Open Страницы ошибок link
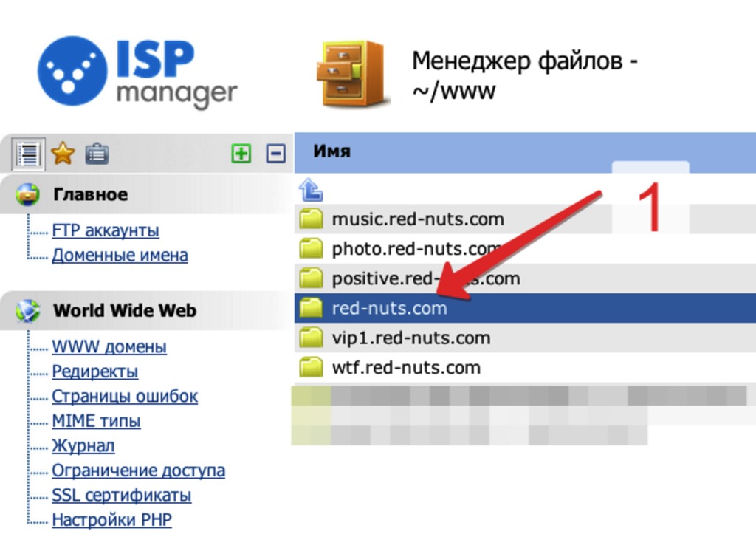 coord(125,396)
